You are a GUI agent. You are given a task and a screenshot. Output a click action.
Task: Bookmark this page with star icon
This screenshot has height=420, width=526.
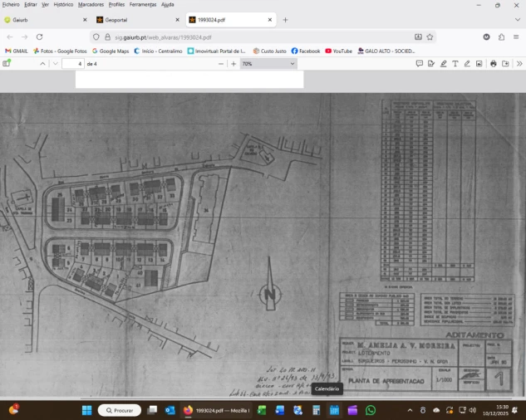point(430,37)
